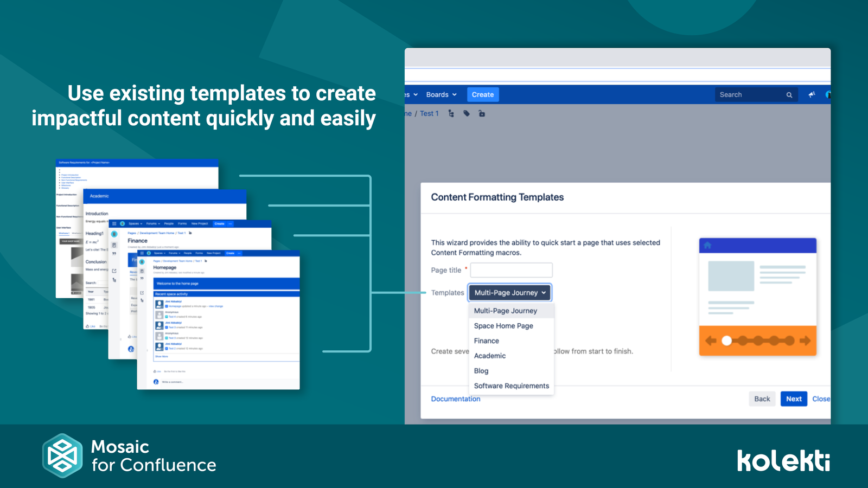The image size is (868, 488).
Task: Select the Blog template
Action: click(x=511, y=371)
